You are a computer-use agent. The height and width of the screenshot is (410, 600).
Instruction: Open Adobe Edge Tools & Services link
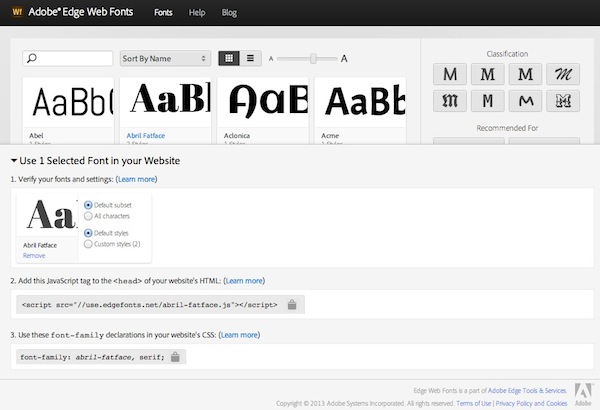pyautogui.click(x=527, y=390)
